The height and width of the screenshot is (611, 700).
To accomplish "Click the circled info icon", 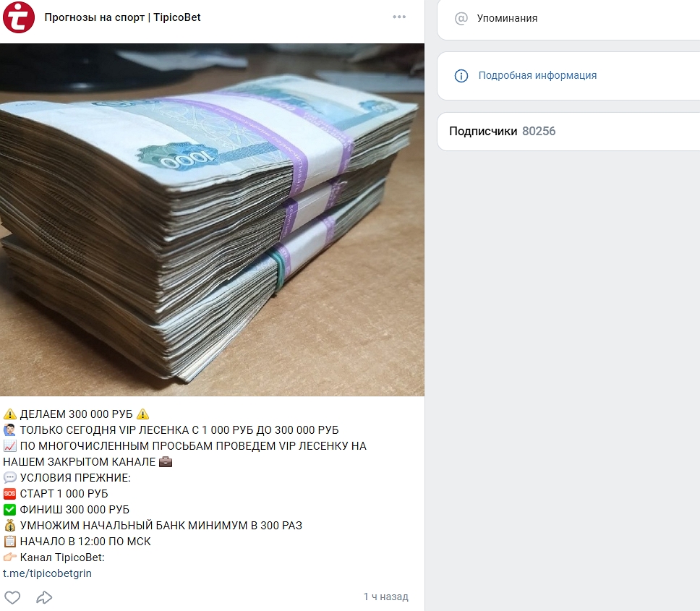I will pos(461,76).
